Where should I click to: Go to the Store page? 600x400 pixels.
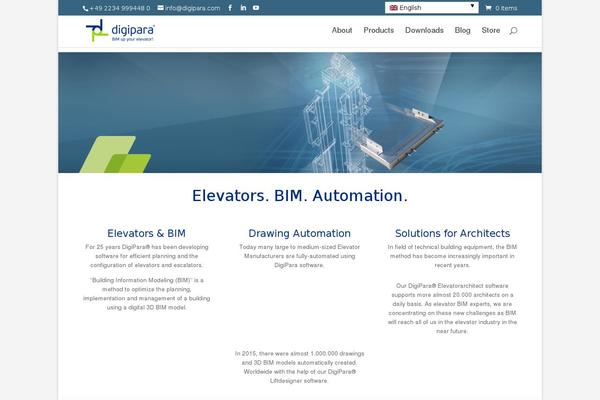tap(491, 30)
